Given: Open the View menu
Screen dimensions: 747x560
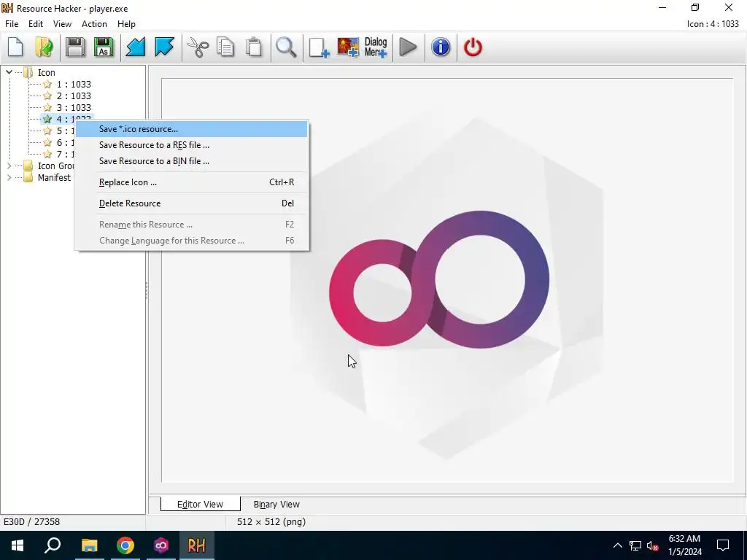Looking at the screenshot, I should coord(63,24).
